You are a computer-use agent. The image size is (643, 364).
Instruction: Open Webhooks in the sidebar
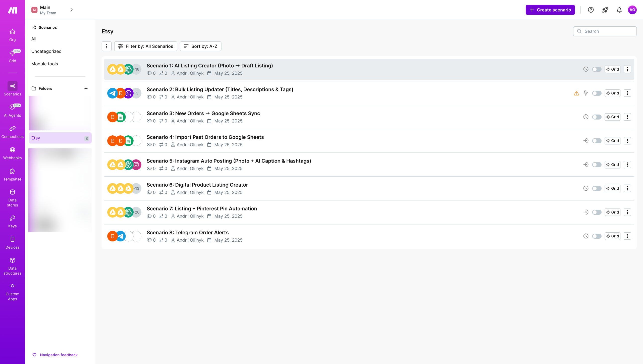12,153
